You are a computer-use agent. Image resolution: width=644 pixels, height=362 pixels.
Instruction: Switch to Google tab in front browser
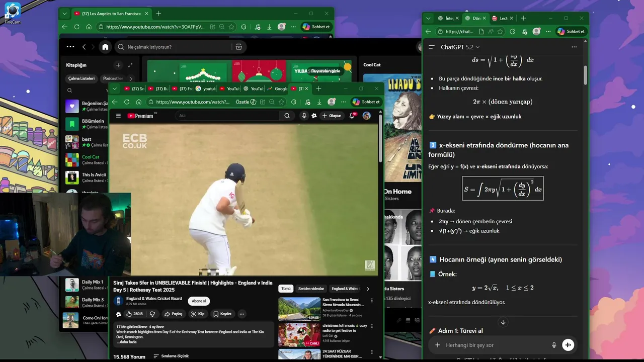click(x=278, y=88)
